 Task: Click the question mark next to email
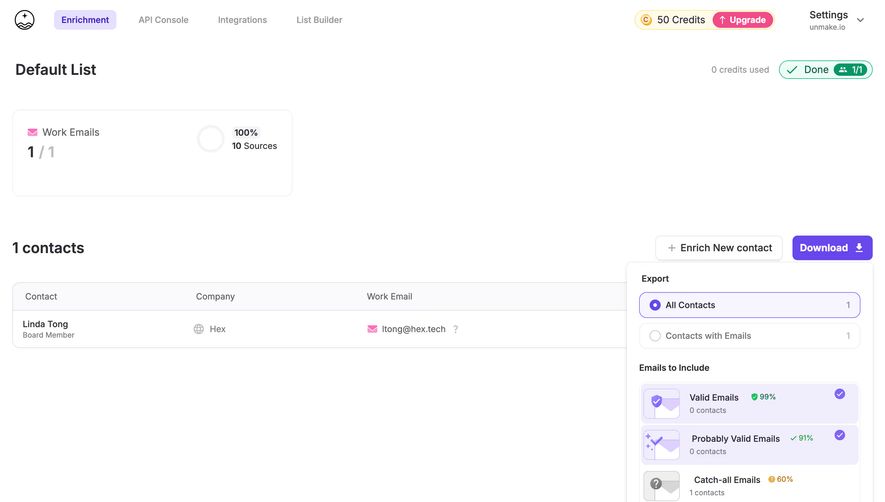tap(455, 329)
